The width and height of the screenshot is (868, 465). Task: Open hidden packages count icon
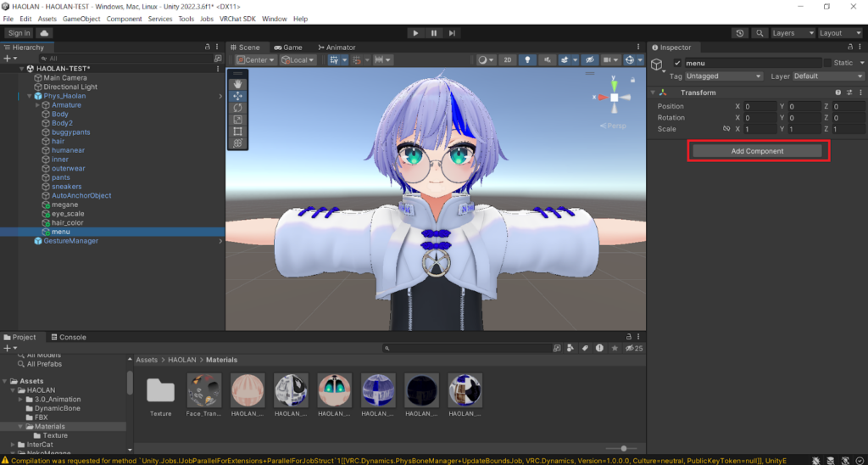tap(634, 348)
